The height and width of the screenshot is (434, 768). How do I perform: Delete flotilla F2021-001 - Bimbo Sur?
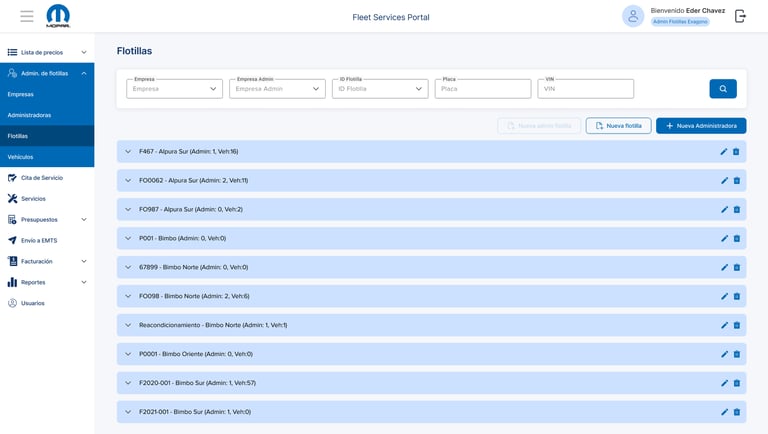tap(737, 412)
